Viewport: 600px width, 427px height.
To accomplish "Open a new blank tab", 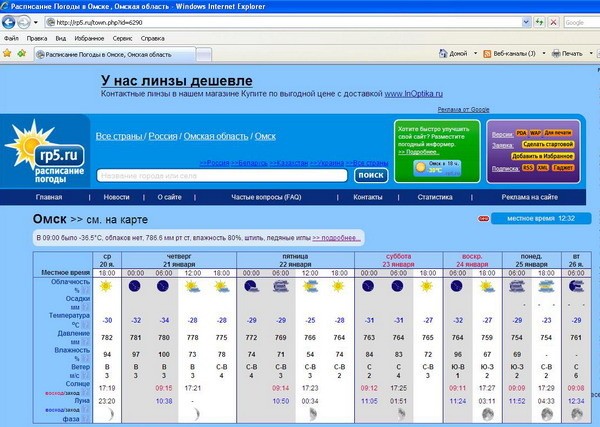I will [204, 55].
